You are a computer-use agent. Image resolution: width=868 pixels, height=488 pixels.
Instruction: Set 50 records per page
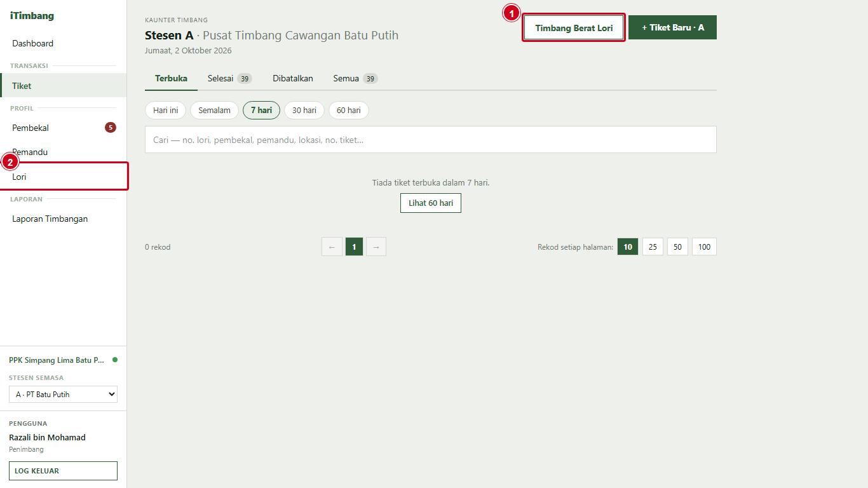click(x=677, y=247)
